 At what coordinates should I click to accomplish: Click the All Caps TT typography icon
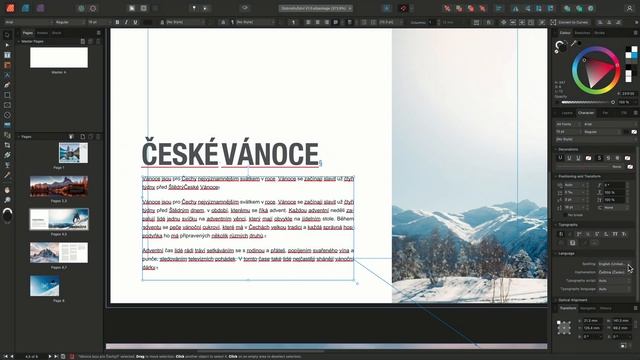[x=615, y=234]
